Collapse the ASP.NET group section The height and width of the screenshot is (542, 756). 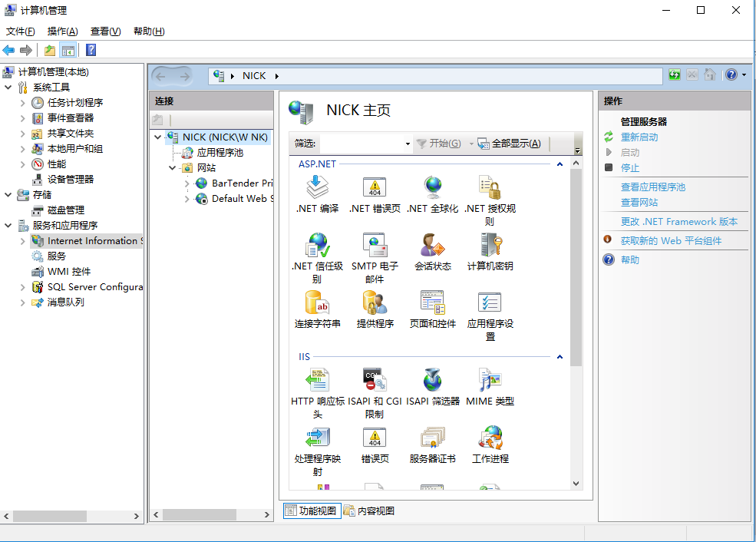[560, 164]
